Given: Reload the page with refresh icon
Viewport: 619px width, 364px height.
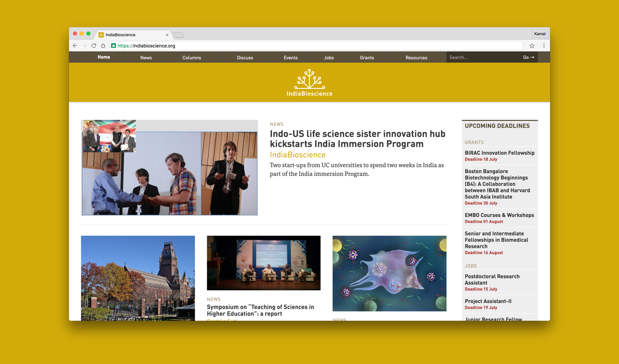Looking at the screenshot, I should pos(94,46).
